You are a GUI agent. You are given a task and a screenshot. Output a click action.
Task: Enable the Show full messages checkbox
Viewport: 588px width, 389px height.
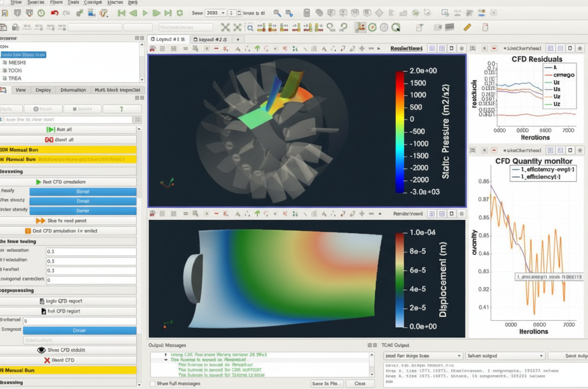(154, 383)
